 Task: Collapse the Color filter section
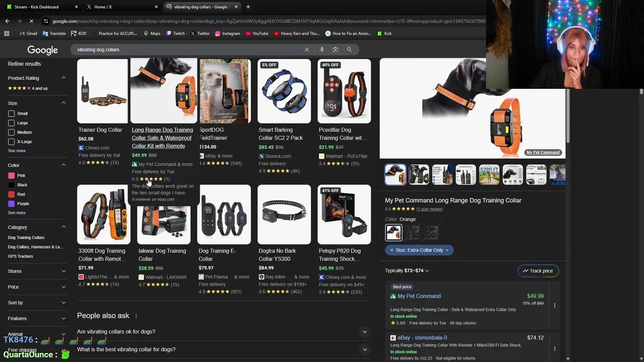63,165
